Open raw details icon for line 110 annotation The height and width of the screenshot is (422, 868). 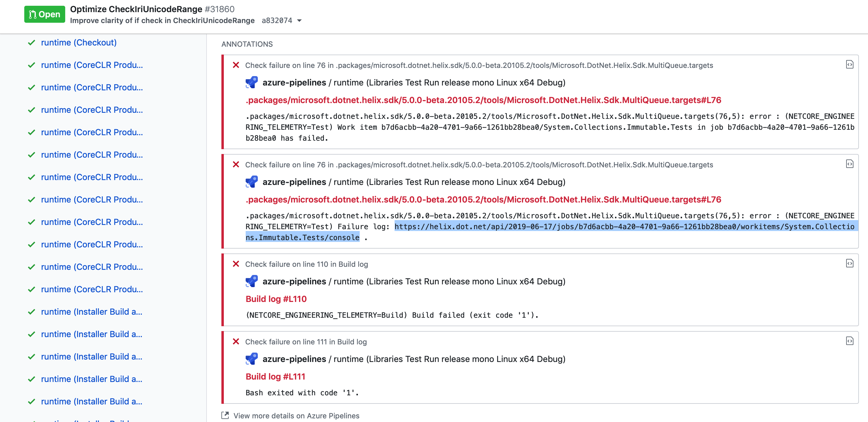pos(849,263)
